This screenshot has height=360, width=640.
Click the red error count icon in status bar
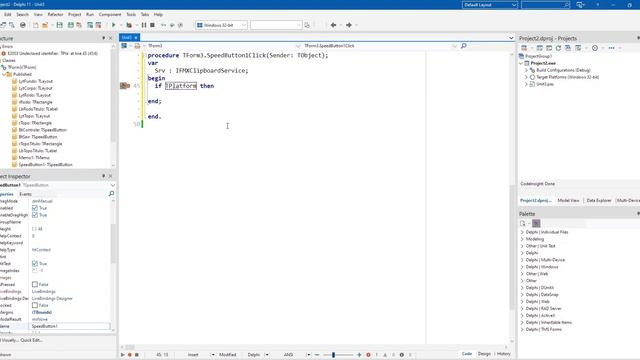368,355
